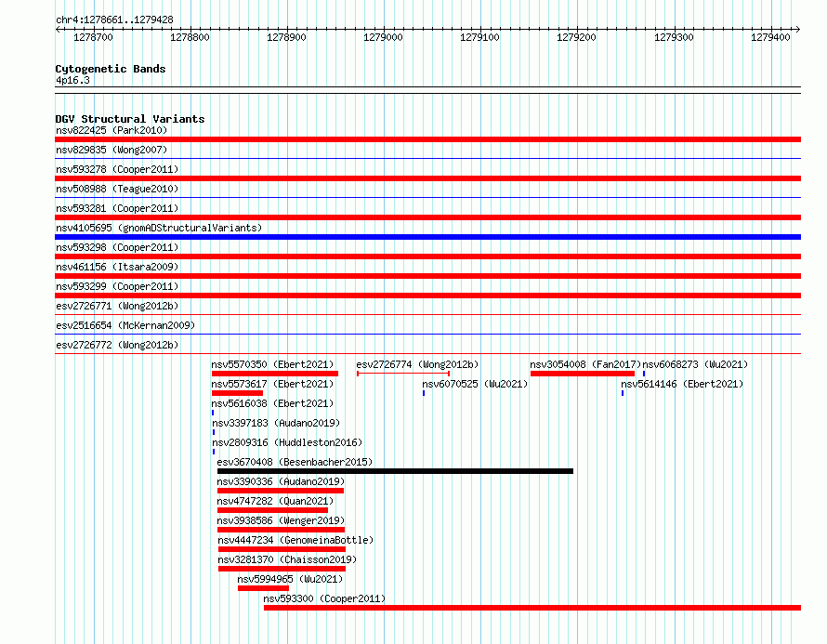Click ruler position 1279000
Image resolution: width=827 pixels, height=644 pixels.
point(384,37)
